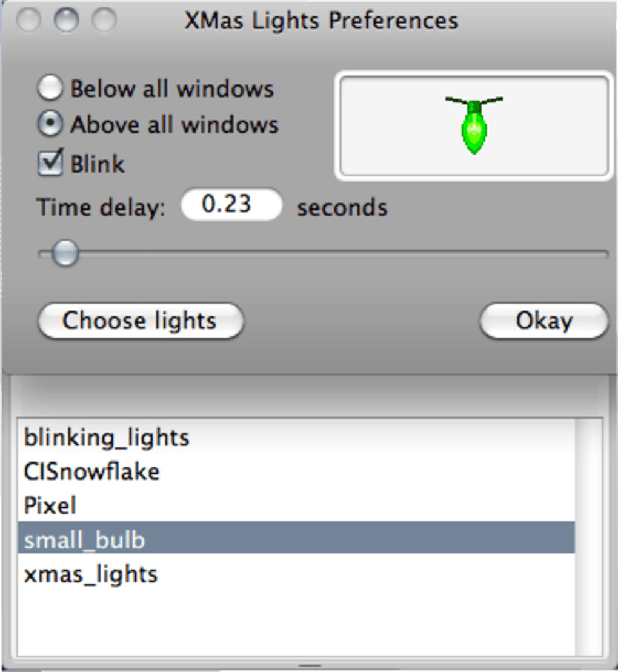Pick the Pixel entry in the list

50,505
